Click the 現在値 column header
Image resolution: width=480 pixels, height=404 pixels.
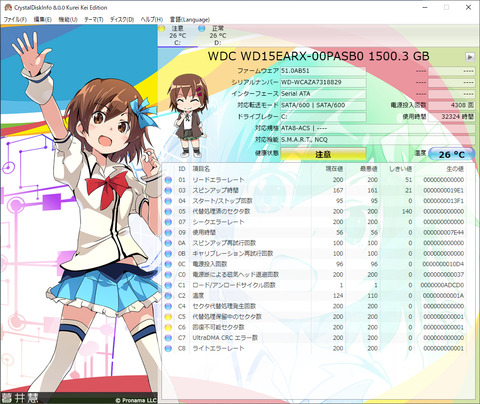pos(334,169)
